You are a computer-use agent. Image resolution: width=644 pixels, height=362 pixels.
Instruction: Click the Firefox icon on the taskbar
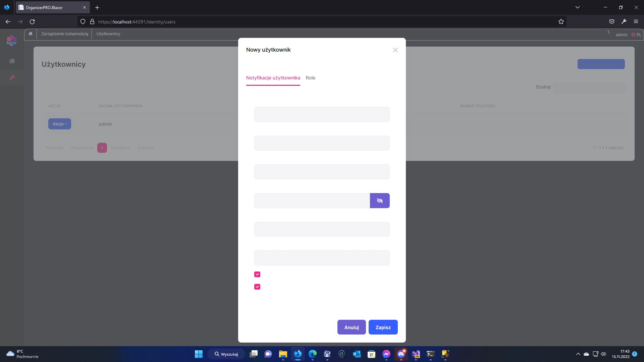[x=298, y=354]
